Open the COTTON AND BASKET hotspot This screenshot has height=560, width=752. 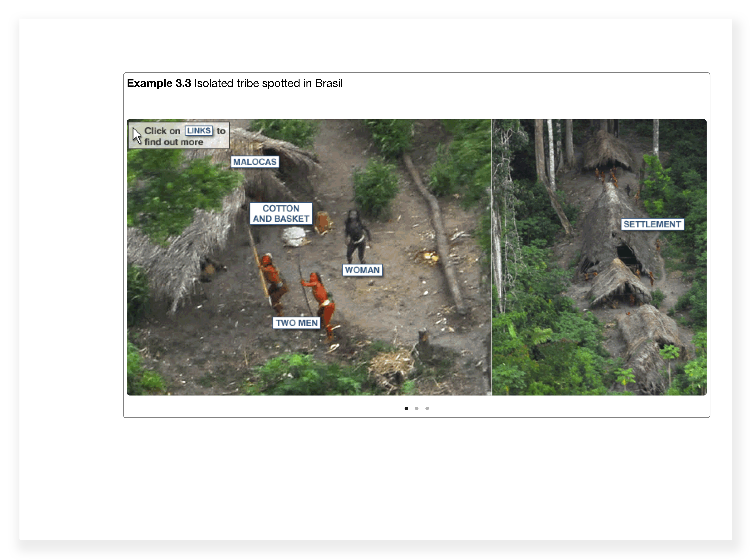point(281,214)
